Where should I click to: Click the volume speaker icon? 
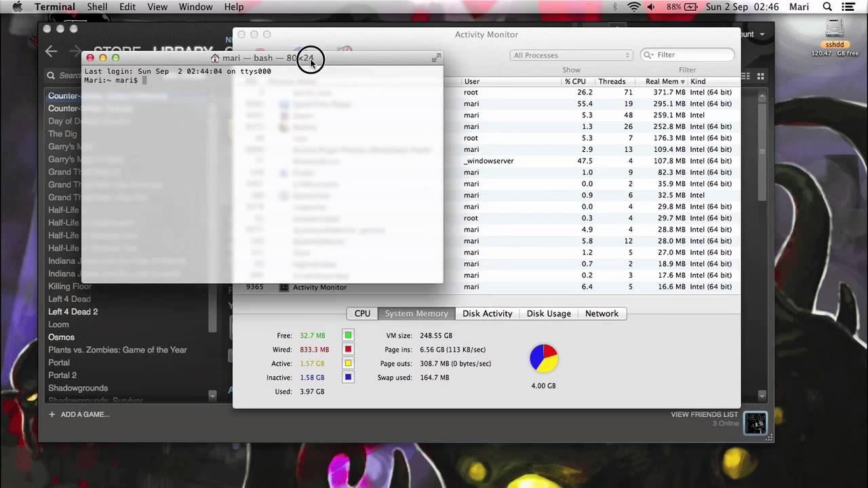[652, 7]
